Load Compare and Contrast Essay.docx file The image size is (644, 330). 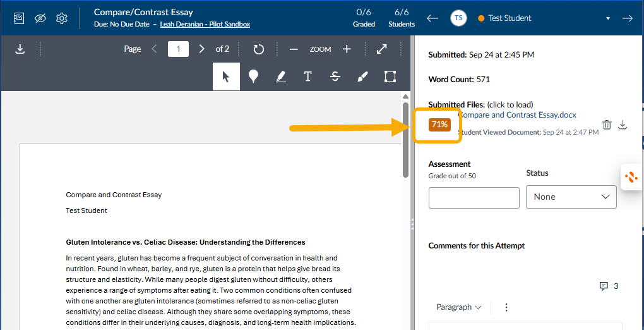(x=516, y=115)
